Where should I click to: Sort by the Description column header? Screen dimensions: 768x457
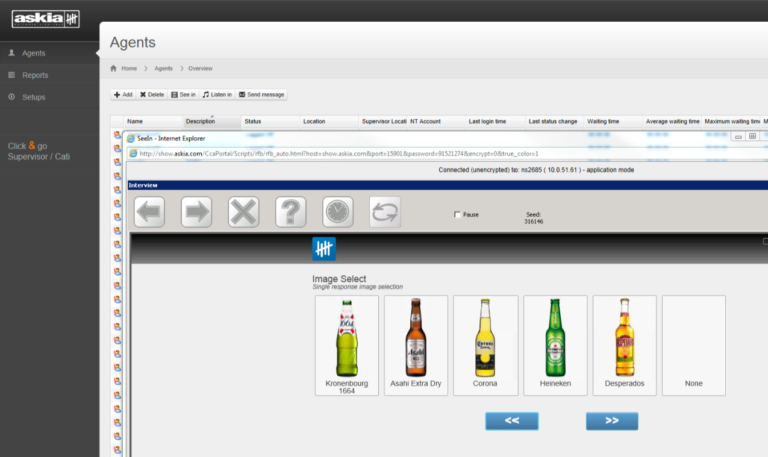coord(212,121)
